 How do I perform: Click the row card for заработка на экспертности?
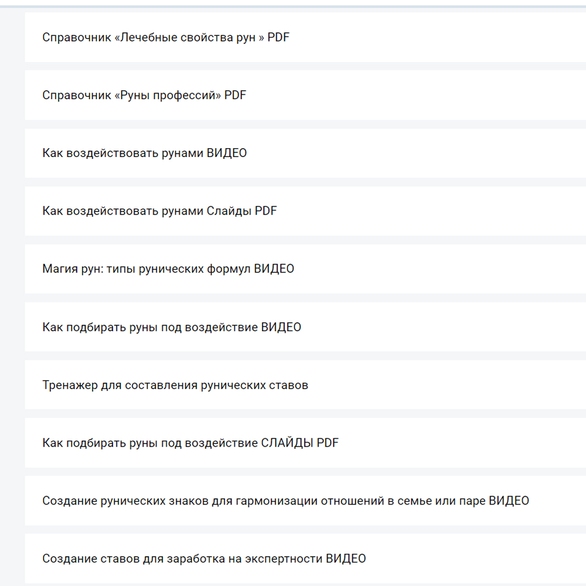(x=305, y=559)
